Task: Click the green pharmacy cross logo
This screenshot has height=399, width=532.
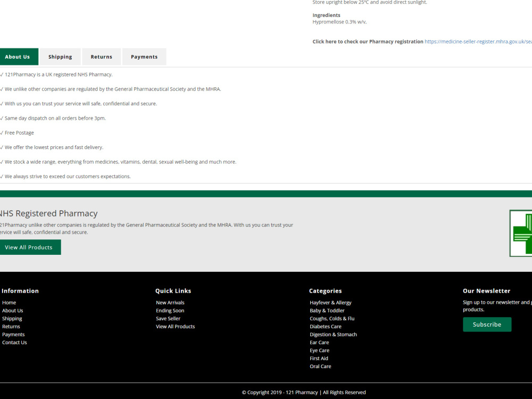Action: click(x=521, y=234)
